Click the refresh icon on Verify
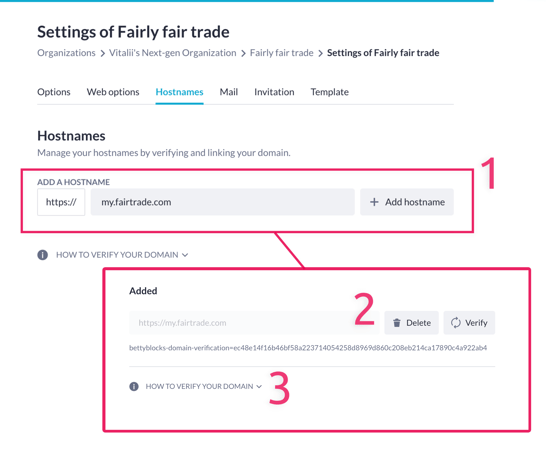Viewport: 546px width, 458px height. click(455, 323)
